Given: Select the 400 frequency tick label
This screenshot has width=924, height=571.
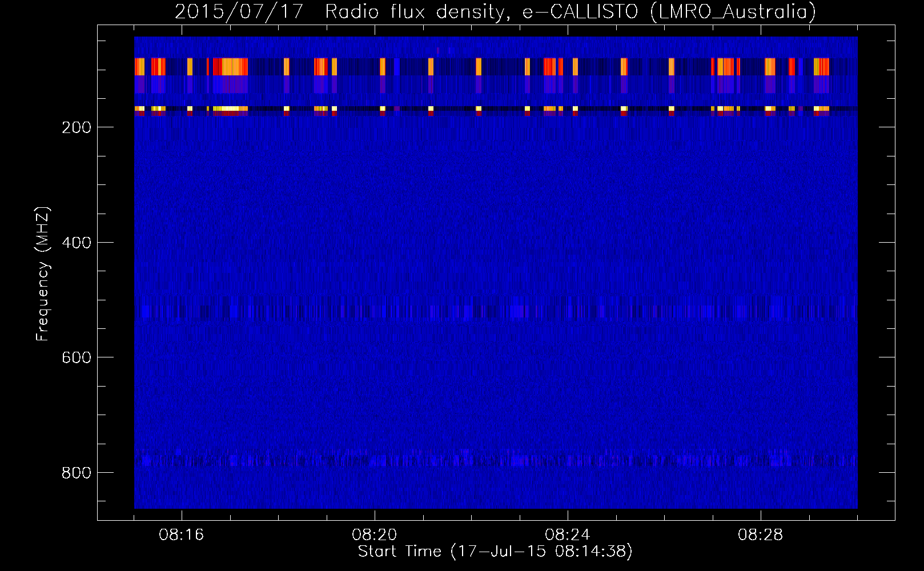Looking at the screenshot, I should (77, 243).
